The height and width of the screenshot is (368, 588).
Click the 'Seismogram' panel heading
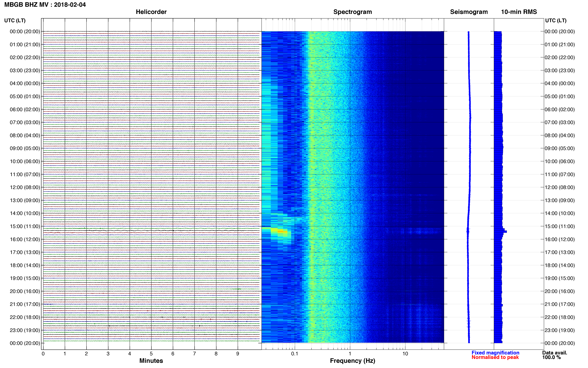point(469,12)
